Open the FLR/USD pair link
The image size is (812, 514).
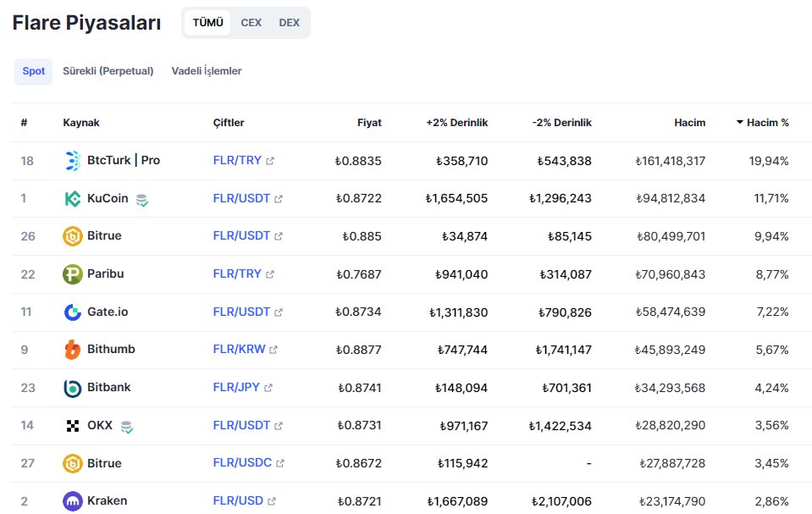[238, 500]
